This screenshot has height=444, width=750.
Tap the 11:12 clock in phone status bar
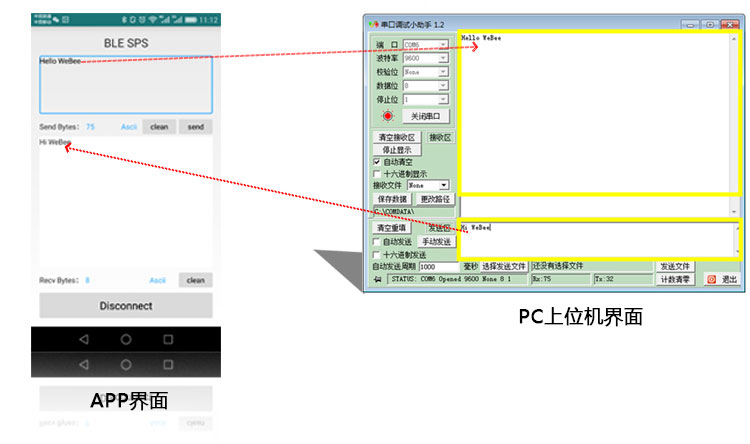click(209, 20)
